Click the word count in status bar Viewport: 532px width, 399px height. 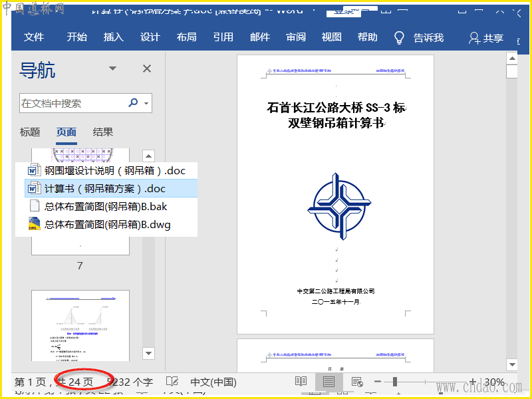[130, 382]
